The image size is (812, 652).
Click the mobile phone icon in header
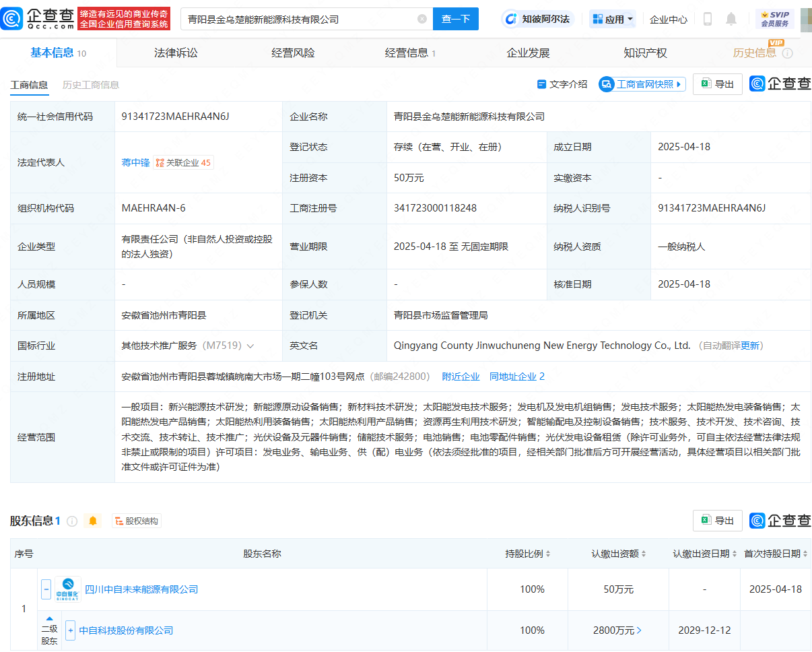tap(707, 19)
